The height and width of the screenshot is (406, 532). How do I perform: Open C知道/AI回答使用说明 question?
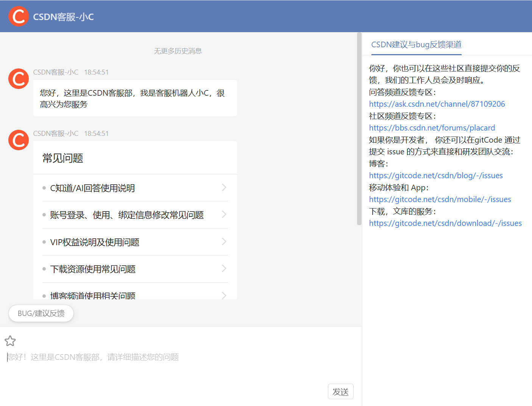point(135,188)
